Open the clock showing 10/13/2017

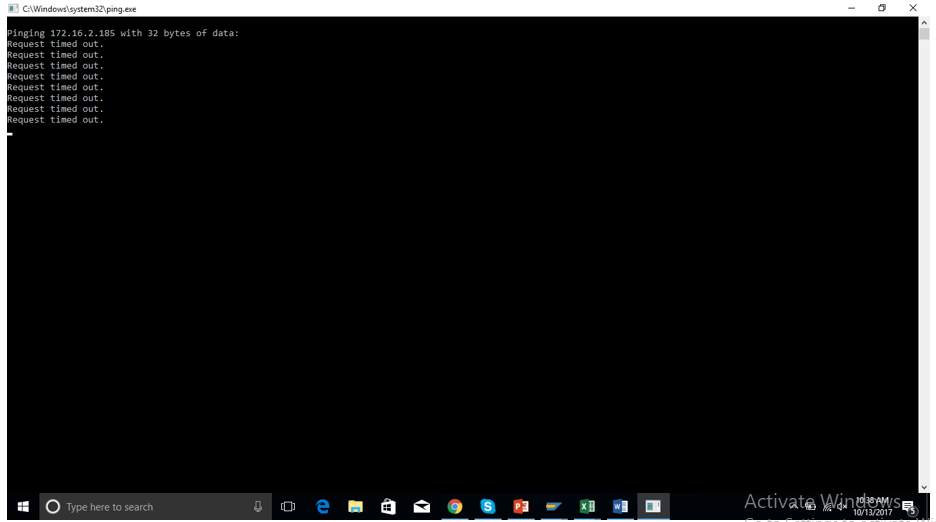click(872, 506)
